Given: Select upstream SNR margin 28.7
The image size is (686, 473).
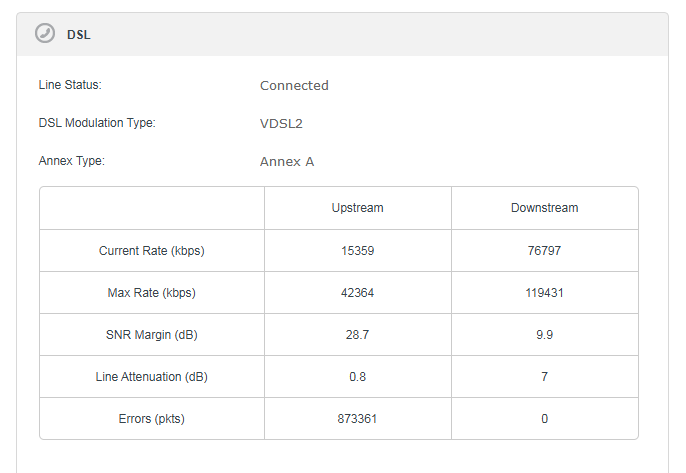Looking at the screenshot, I should point(357,335).
